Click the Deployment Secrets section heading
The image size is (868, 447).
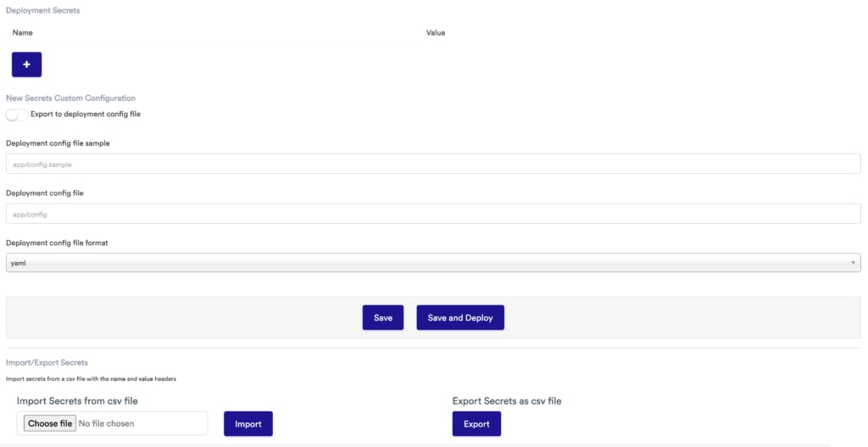pyautogui.click(x=43, y=10)
